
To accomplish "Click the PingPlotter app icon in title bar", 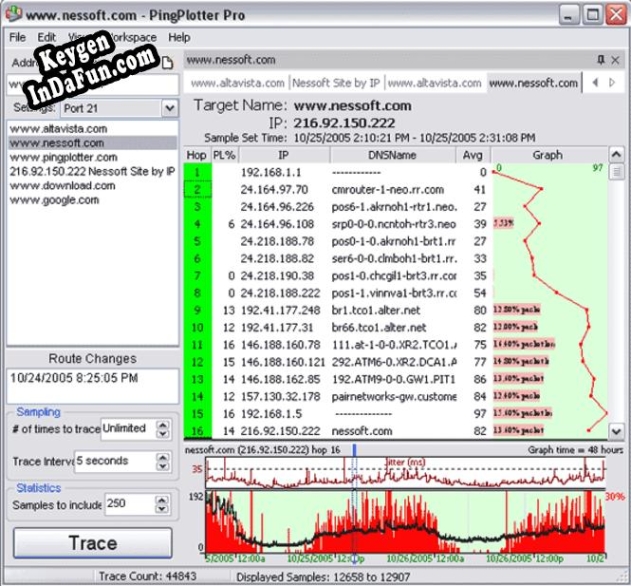I will 14,14.
